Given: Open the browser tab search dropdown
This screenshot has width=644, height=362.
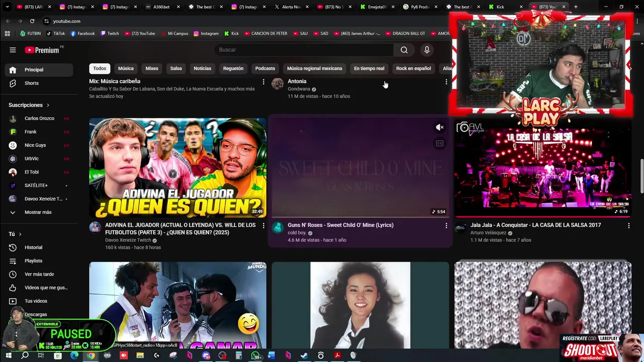Looking at the screenshot, I should coord(7,7).
